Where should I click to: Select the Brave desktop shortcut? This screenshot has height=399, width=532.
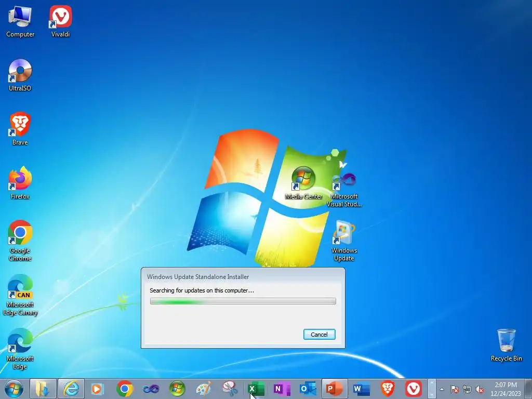20,129
